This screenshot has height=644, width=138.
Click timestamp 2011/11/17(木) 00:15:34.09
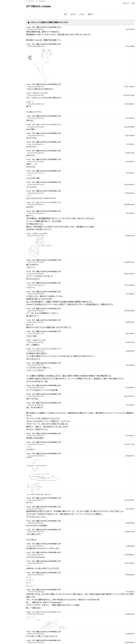[36, 213]
